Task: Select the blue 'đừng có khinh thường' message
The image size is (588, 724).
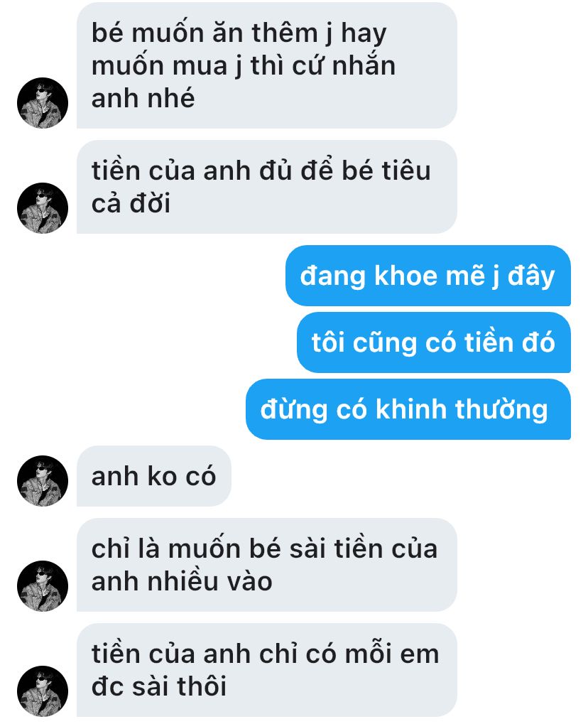Action: 408,409
